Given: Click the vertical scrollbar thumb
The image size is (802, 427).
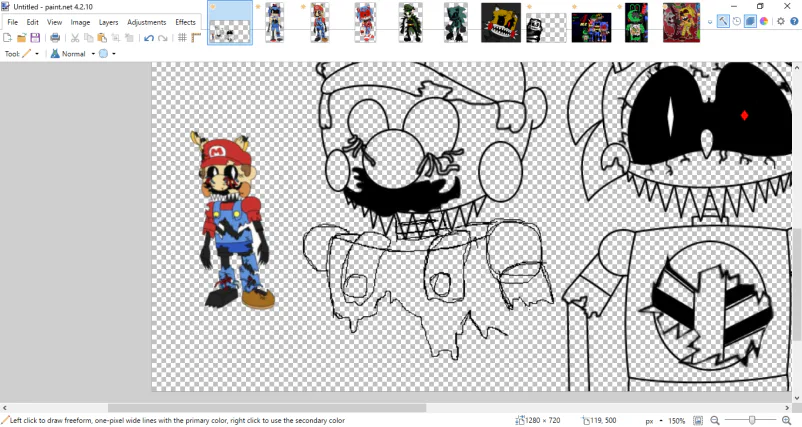Looking at the screenshot, I should tap(797, 284).
